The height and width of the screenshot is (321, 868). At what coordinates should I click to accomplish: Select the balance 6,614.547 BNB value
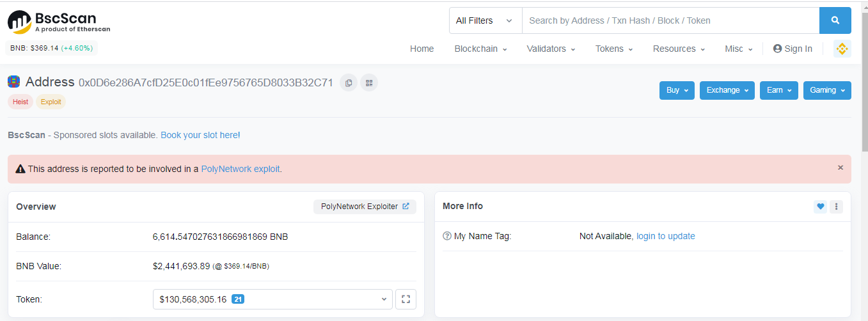[220, 237]
